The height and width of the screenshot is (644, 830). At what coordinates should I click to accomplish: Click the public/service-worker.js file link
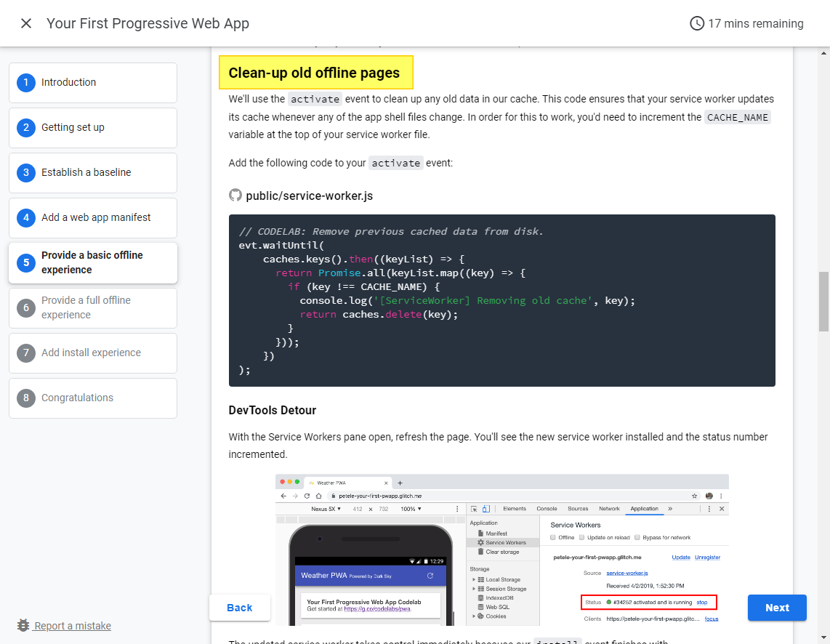tap(309, 196)
